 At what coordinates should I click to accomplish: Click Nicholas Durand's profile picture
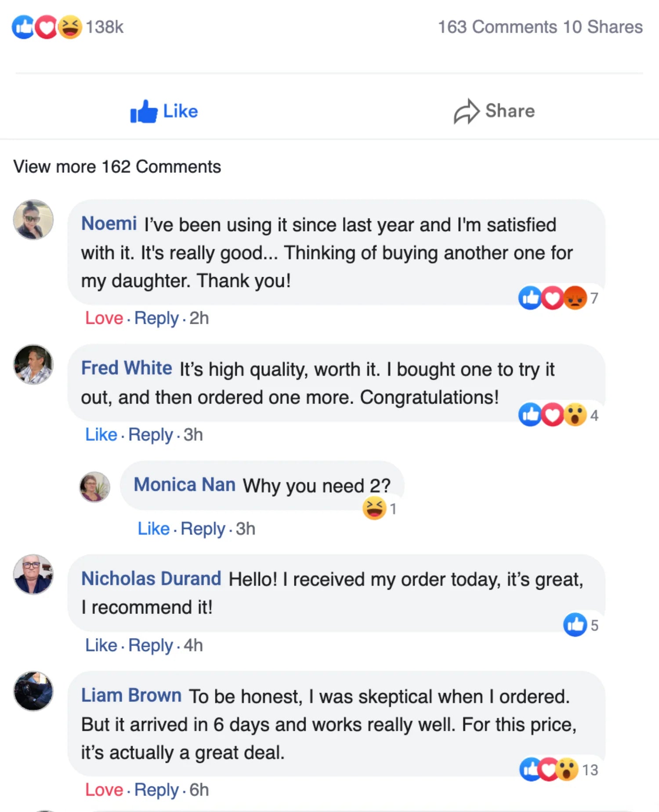tap(33, 574)
